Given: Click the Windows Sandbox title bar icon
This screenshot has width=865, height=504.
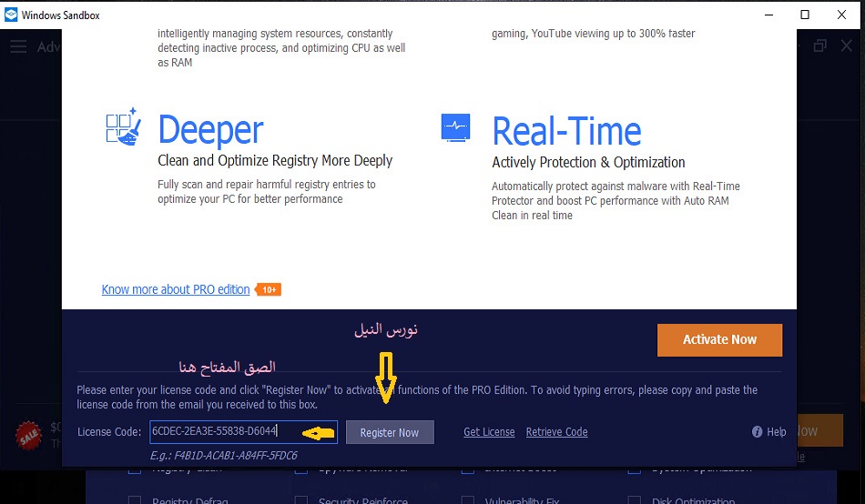Looking at the screenshot, I should click(11, 15).
